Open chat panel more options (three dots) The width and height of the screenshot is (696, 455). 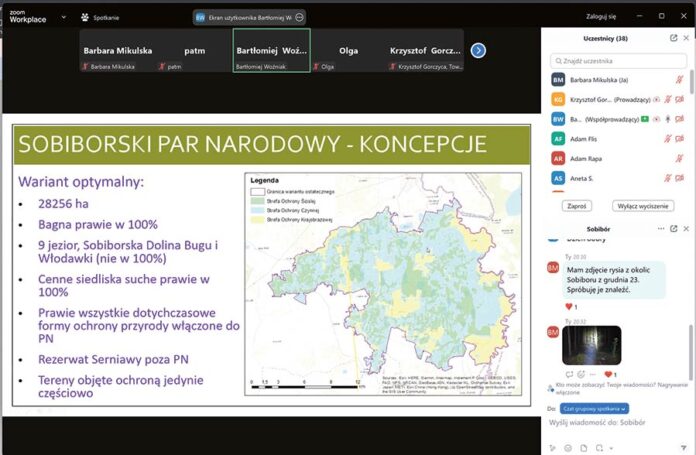click(660, 229)
